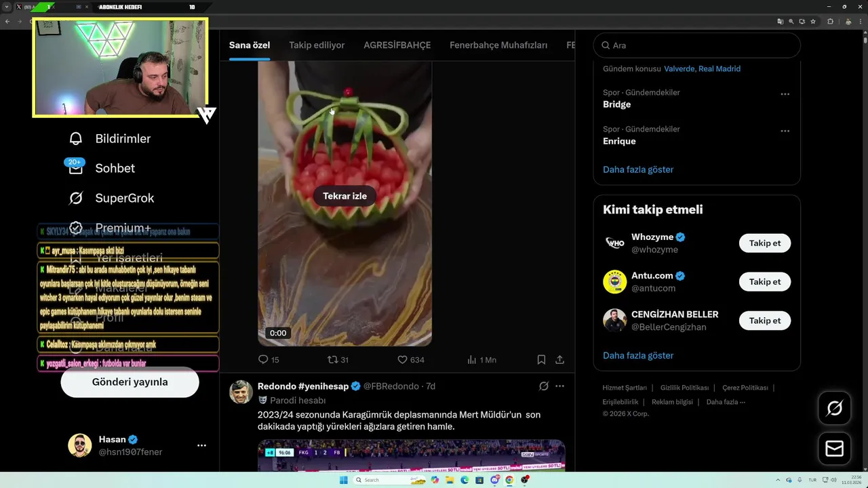
Task: Open Hasan account avatar
Action: pos(79,445)
